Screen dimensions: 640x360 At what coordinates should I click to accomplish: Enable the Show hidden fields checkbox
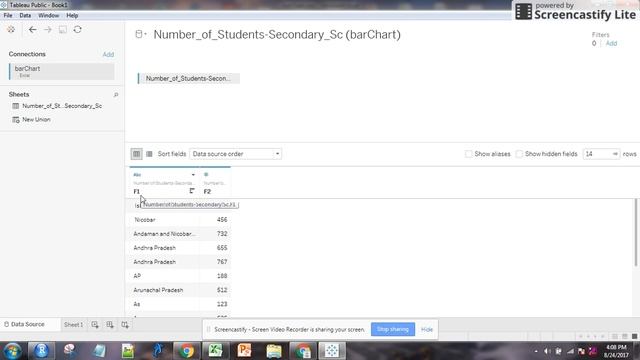tap(519, 154)
